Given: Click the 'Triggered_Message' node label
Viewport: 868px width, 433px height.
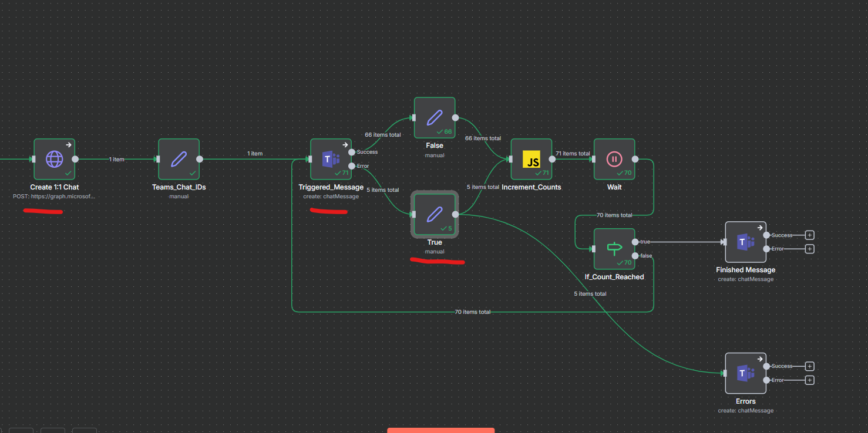Looking at the screenshot, I should (x=331, y=187).
